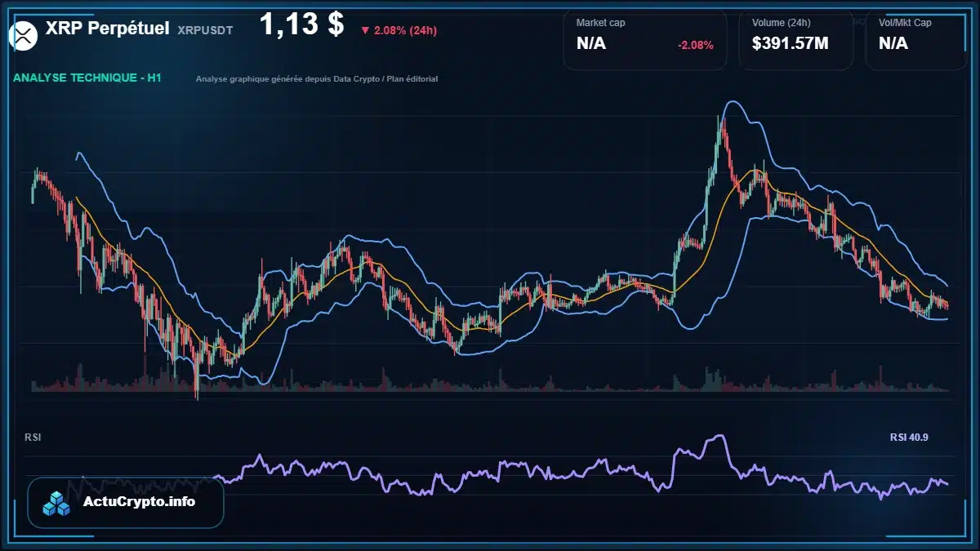The image size is (980, 551).
Task: Click the XRPUSDT ticker symbol
Action: tap(205, 29)
